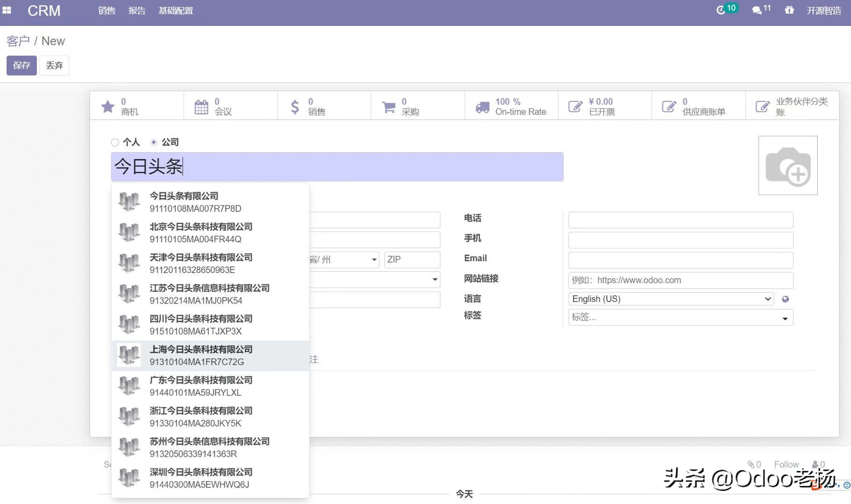Click the star icon for 商机
851x504 pixels.
point(107,107)
